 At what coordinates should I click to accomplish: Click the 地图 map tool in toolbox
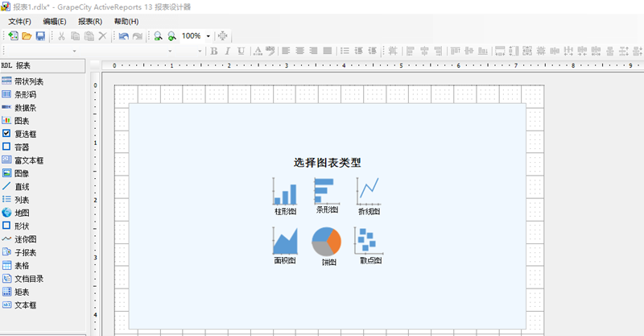22,213
